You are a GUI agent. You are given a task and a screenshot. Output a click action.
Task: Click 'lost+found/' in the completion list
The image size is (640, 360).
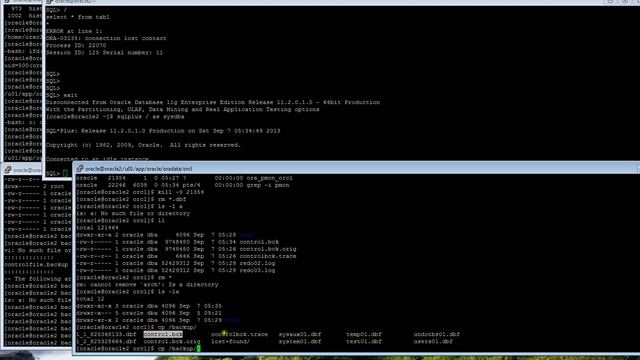click(x=230, y=342)
